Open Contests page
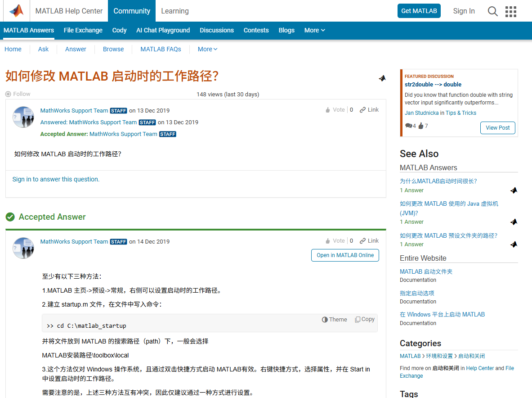The height and width of the screenshot is (398, 532). point(256,30)
